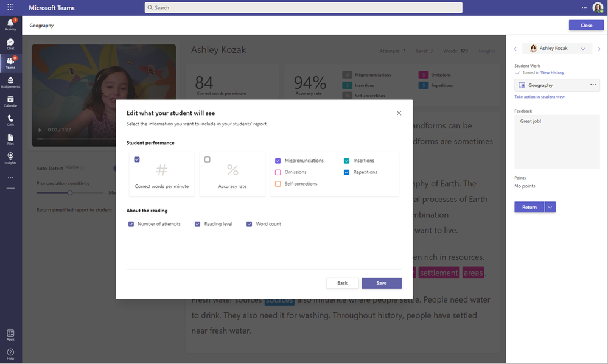Uncheck the Repetitions checkbox
This screenshot has width=608, height=364.
click(x=347, y=172)
